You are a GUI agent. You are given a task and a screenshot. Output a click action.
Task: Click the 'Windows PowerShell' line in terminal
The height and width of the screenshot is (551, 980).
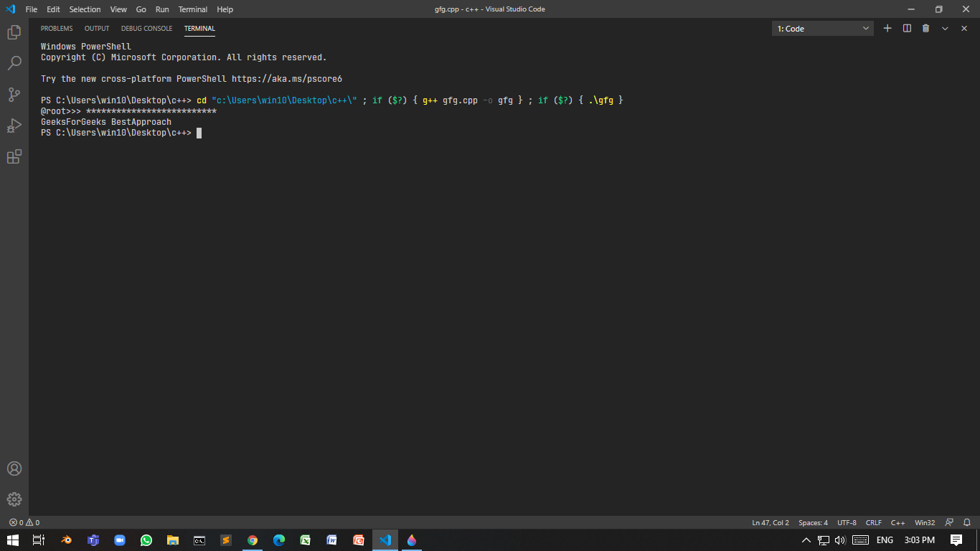86,47
